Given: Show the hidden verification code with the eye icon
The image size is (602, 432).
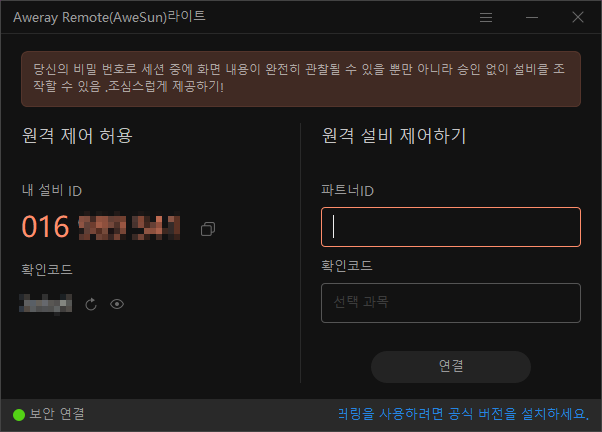Looking at the screenshot, I should click(x=117, y=304).
